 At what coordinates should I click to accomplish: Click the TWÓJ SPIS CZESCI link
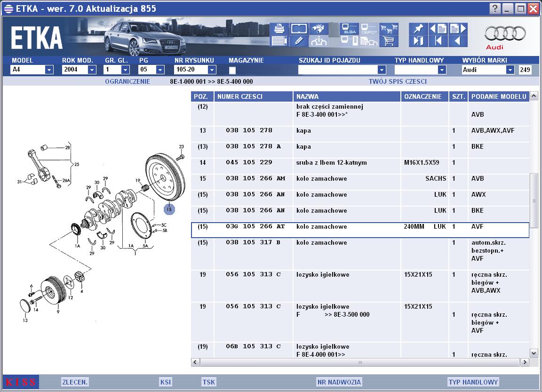click(398, 81)
